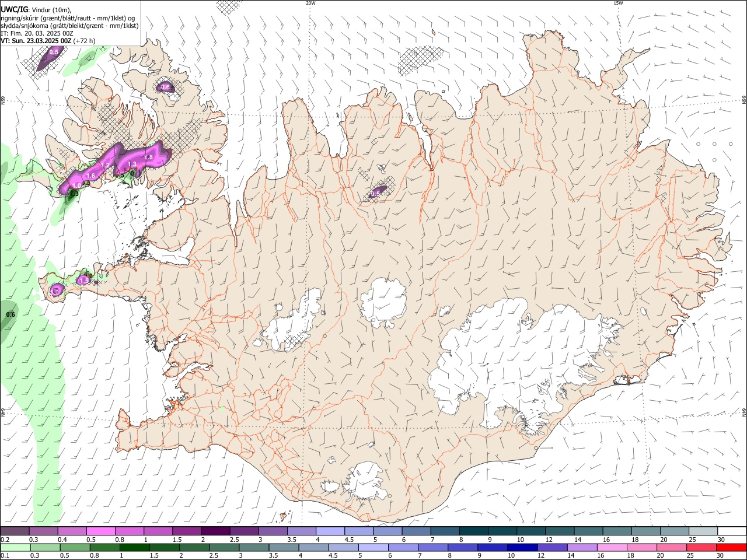
Task: Click the '15W' longitude label
Action: click(618, 3)
